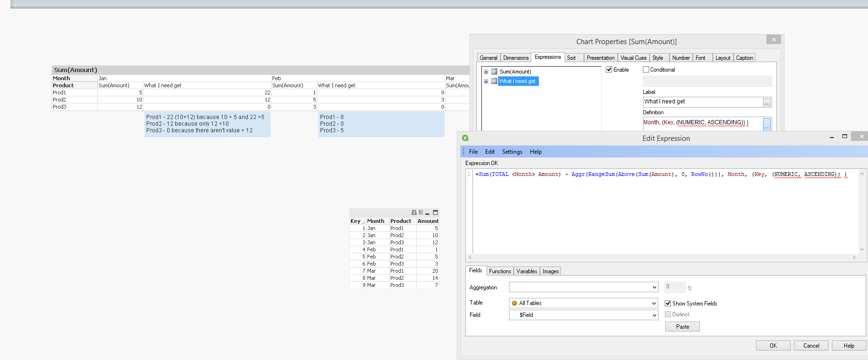Click the expression editor vertical scrollbar down arrow
Viewport: 868px width, 360px height.
pyautogui.click(x=862, y=249)
